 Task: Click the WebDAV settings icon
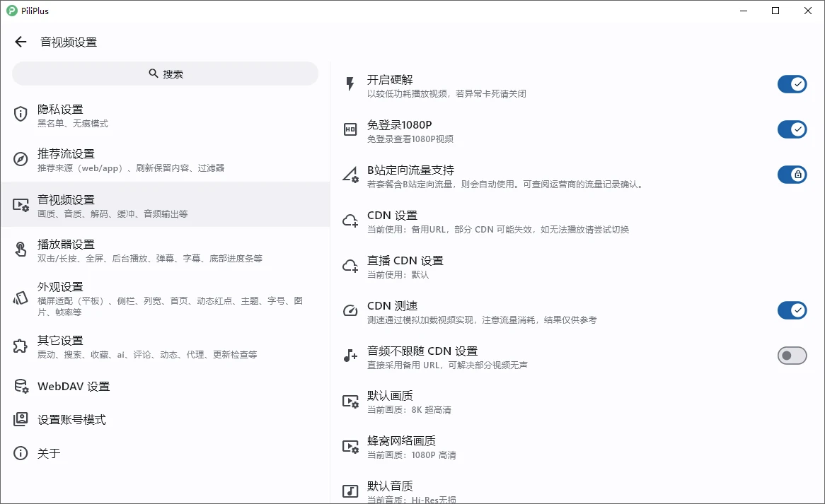click(19, 386)
